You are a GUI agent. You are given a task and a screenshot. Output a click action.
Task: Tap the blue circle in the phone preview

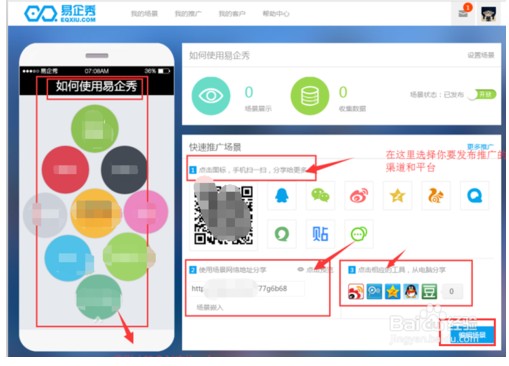68,258
